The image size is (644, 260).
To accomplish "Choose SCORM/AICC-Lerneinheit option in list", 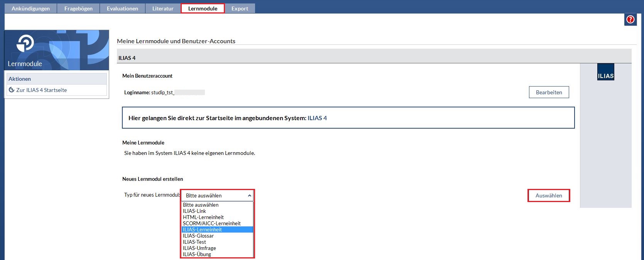I will tap(211, 223).
